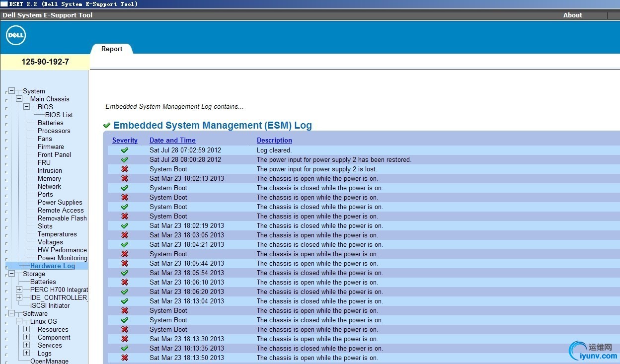Collapse the Linux OS node
This screenshot has width=620, height=364.
click(19, 321)
